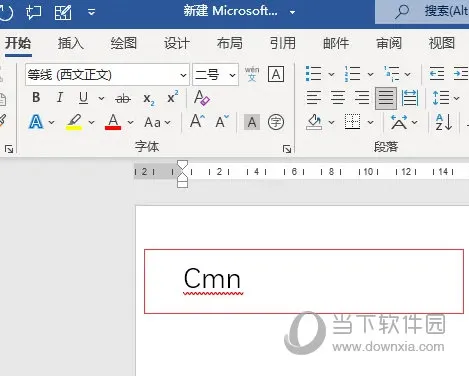Apply multilevel list
This screenshot has width=469, height=376.
(x=392, y=74)
